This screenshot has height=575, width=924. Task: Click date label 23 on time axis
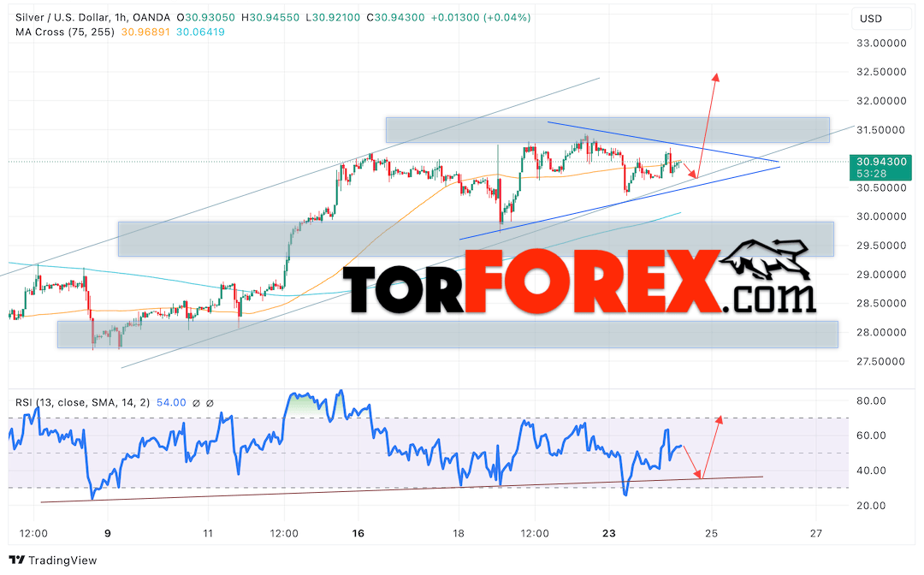609,533
